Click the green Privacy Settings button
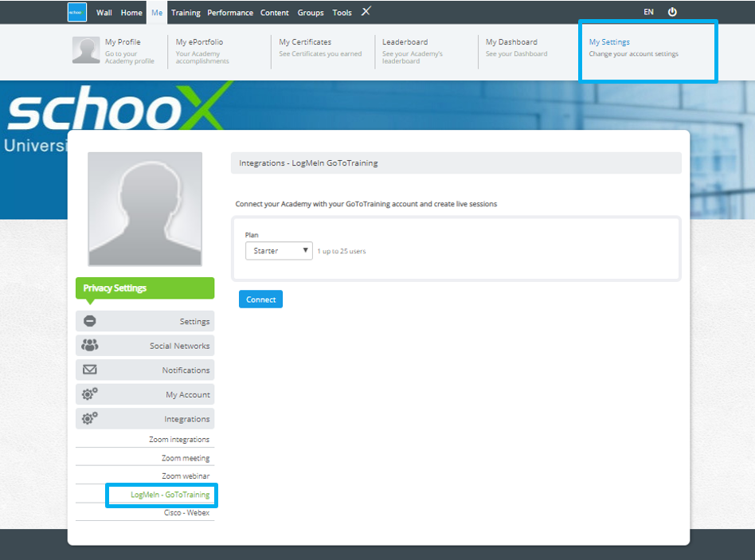 tap(145, 288)
